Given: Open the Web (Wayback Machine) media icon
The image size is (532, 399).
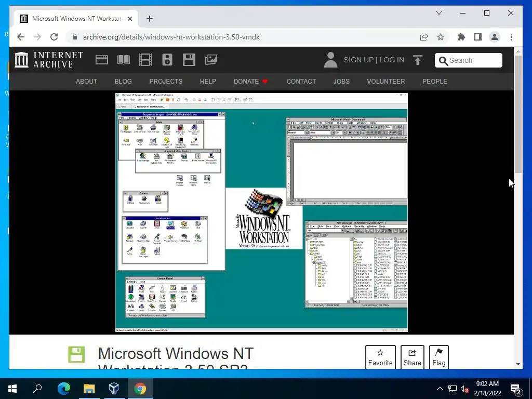Looking at the screenshot, I should [101, 60].
